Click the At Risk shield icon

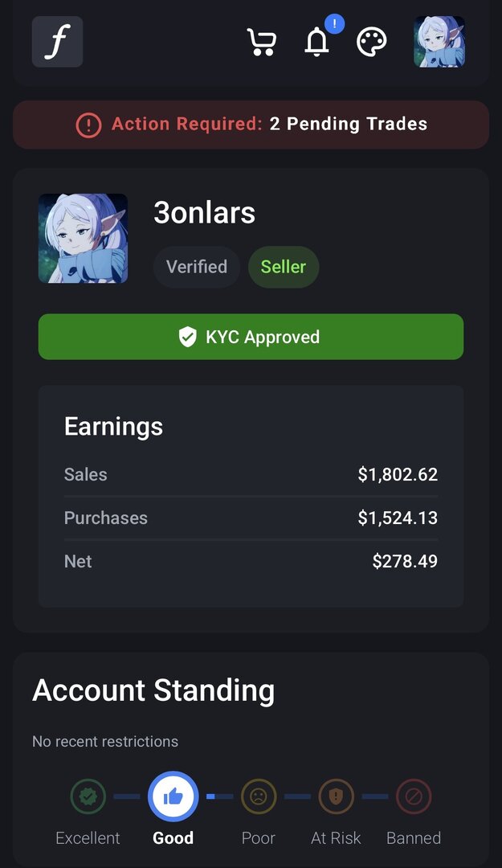(337, 797)
